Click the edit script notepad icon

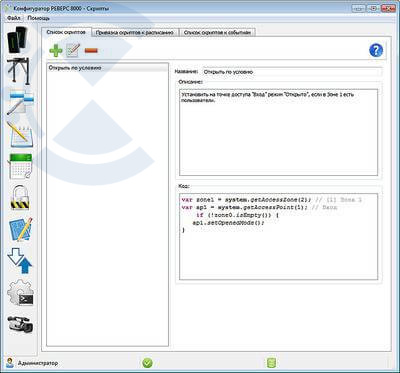(x=73, y=51)
